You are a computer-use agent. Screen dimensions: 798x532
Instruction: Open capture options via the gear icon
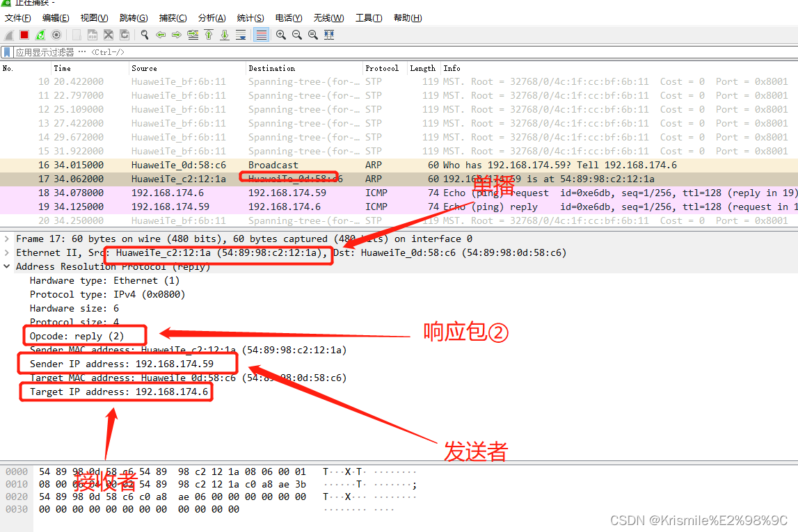pos(56,34)
